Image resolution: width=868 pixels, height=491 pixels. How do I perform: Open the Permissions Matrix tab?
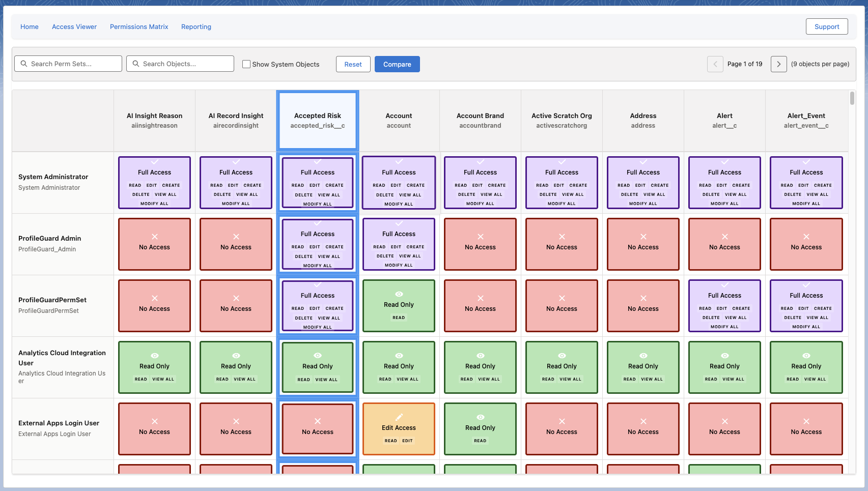pyautogui.click(x=139, y=26)
